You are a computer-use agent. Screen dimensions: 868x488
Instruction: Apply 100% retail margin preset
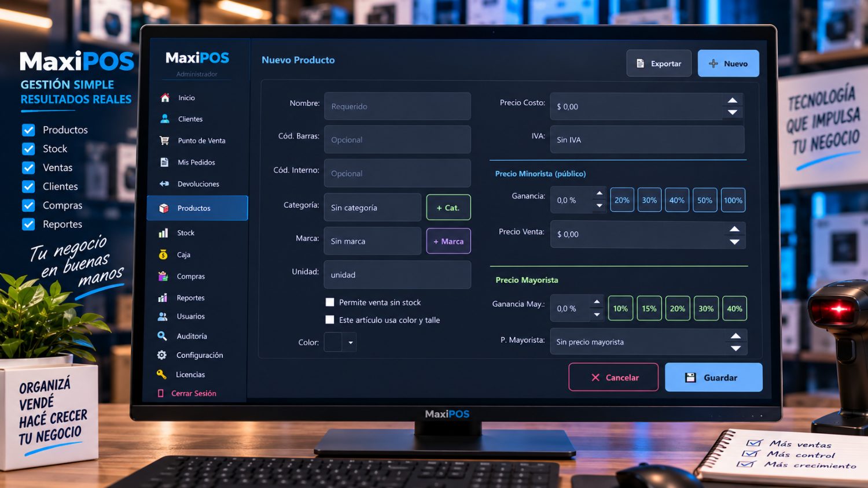coord(733,200)
